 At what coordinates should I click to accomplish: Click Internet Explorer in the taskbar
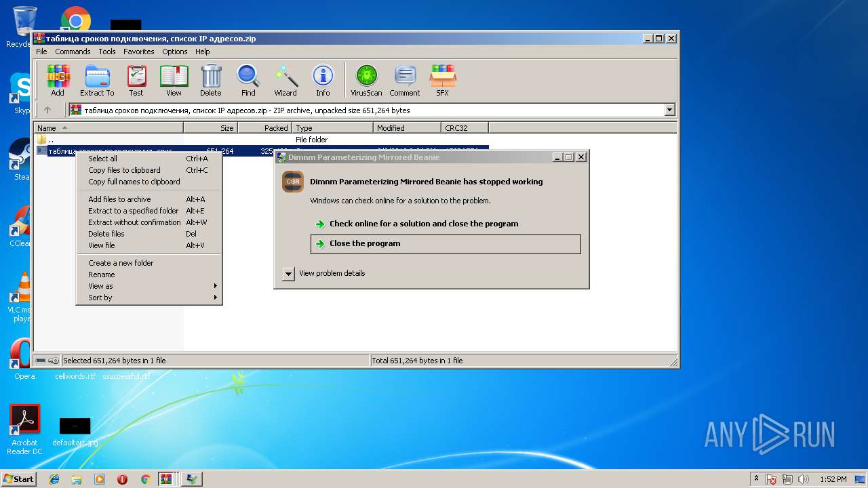point(54,479)
